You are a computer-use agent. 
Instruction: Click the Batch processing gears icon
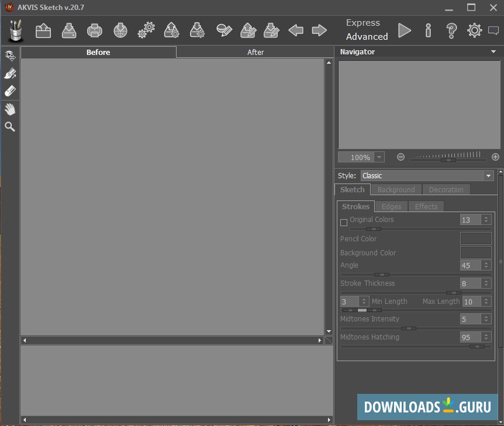[146, 30]
